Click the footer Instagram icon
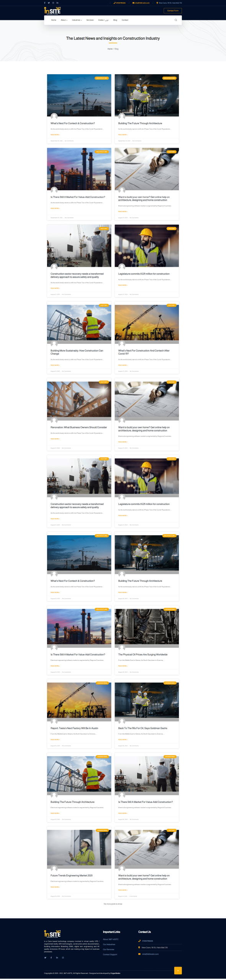226x980 pixels. 63,957
